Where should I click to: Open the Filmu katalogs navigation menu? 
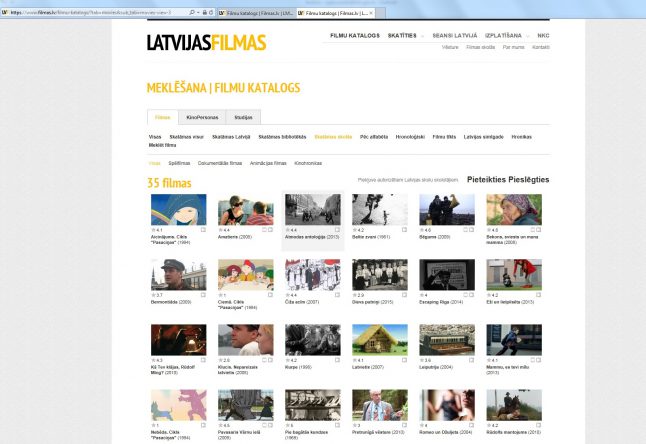click(x=355, y=36)
